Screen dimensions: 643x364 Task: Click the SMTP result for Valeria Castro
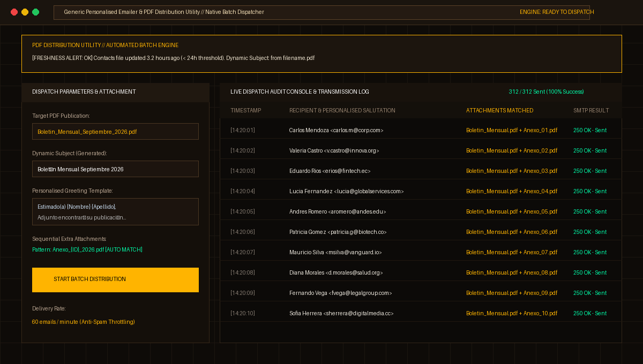click(590, 150)
